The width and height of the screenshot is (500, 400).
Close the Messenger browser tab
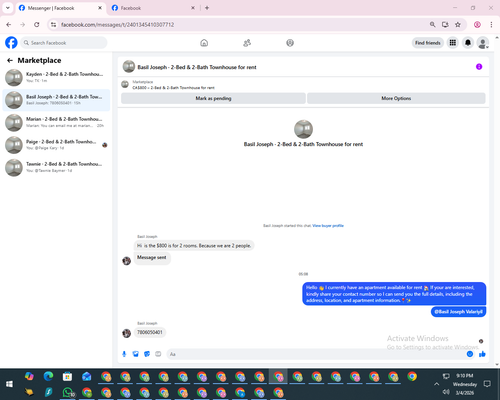pyautogui.click(x=100, y=8)
